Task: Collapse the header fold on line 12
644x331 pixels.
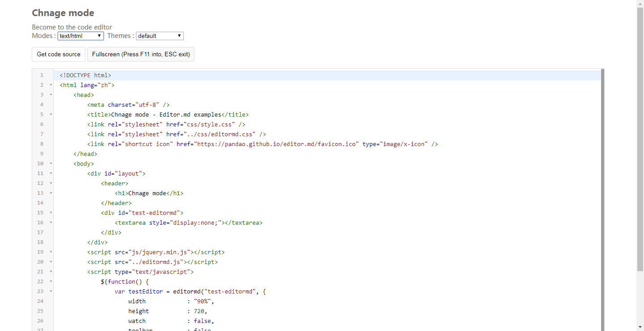Action: click(x=51, y=183)
